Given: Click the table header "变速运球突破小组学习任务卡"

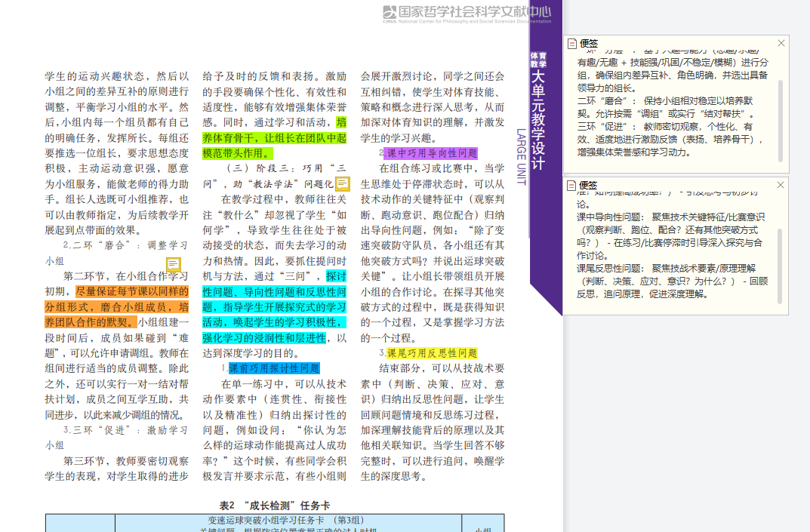Looking at the screenshot, I should coord(287,520).
